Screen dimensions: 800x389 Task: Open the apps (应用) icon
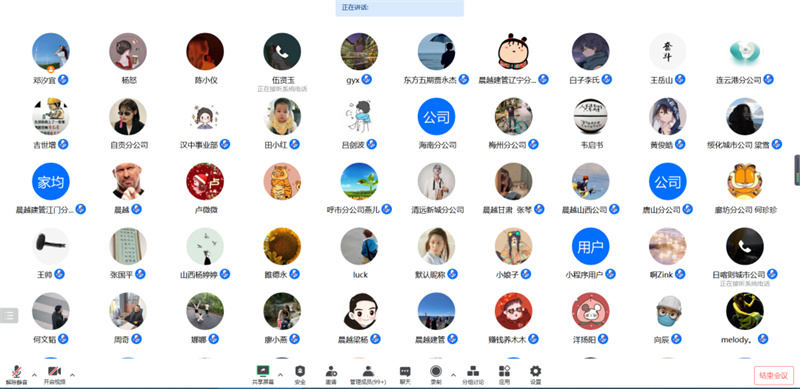pyautogui.click(x=504, y=375)
